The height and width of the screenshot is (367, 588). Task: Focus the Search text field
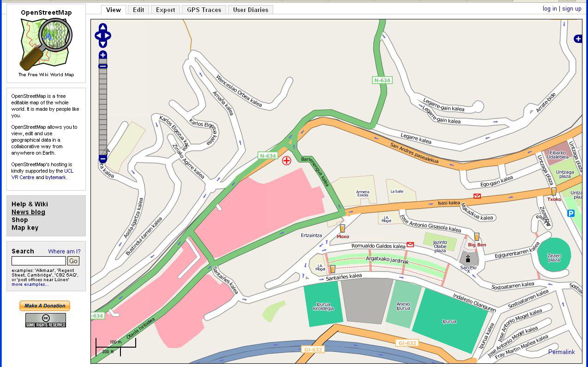point(39,261)
